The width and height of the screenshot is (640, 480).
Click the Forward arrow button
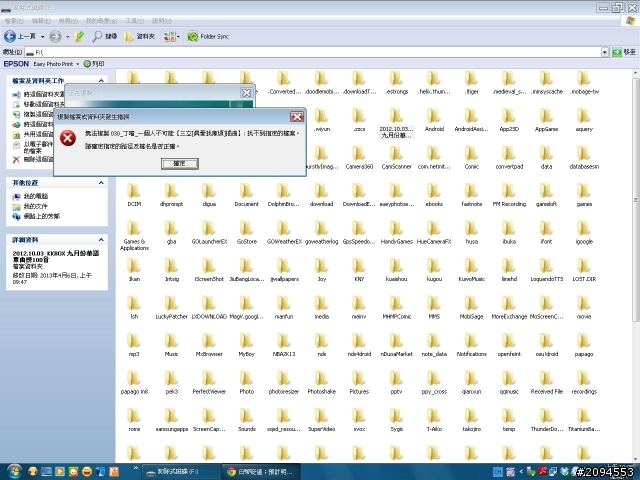(x=55, y=37)
